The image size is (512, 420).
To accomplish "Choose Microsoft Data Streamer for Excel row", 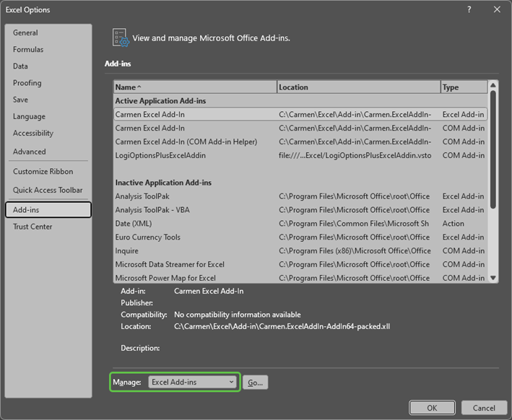I will pos(170,264).
